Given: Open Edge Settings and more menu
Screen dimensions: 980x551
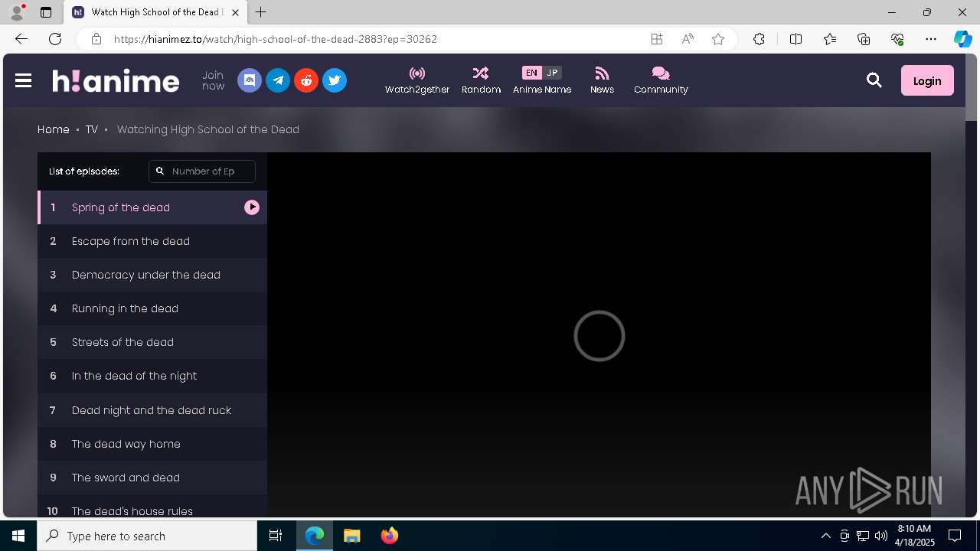Looking at the screenshot, I should coord(931,39).
